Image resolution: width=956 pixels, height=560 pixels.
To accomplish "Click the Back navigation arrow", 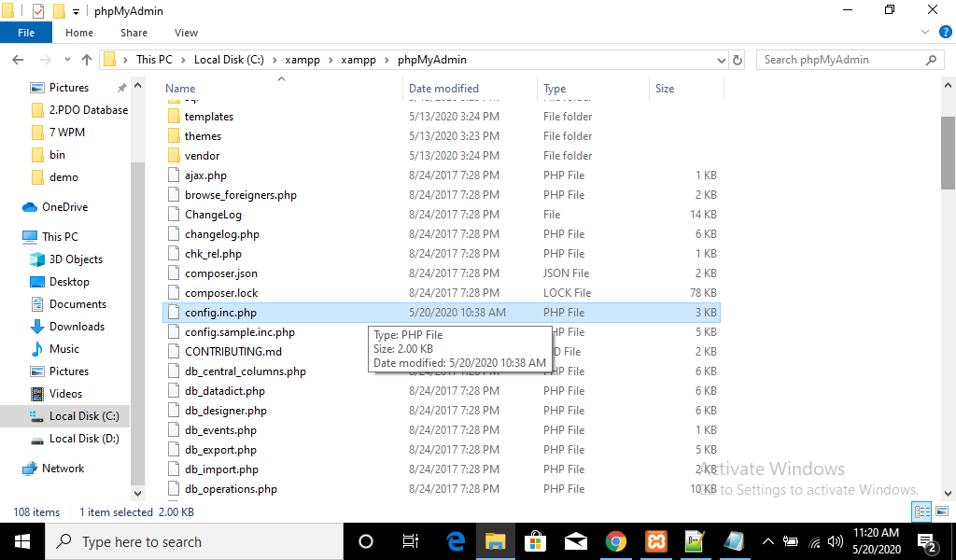I will click(18, 60).
